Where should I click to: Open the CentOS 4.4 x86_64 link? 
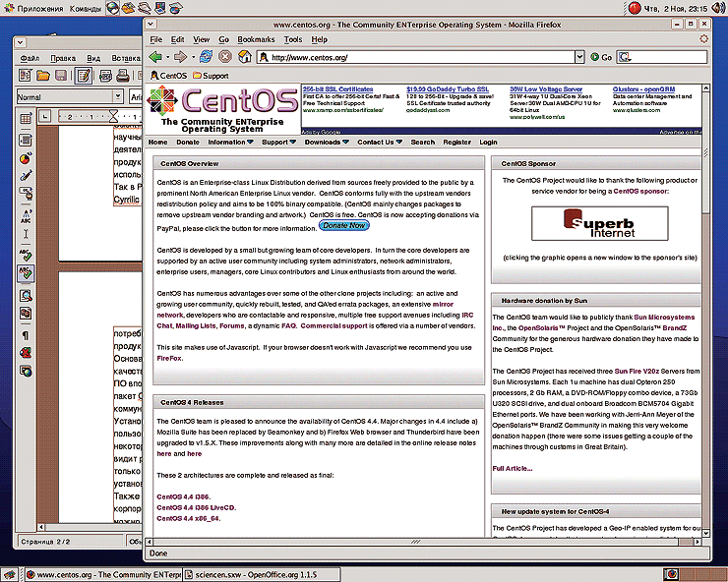coord(188,518)
